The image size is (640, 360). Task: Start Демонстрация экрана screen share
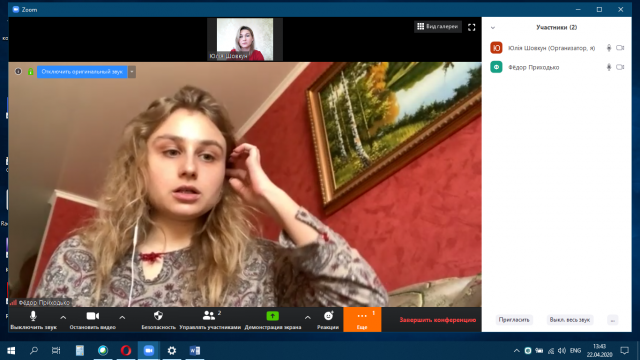(x=273, y=320)
